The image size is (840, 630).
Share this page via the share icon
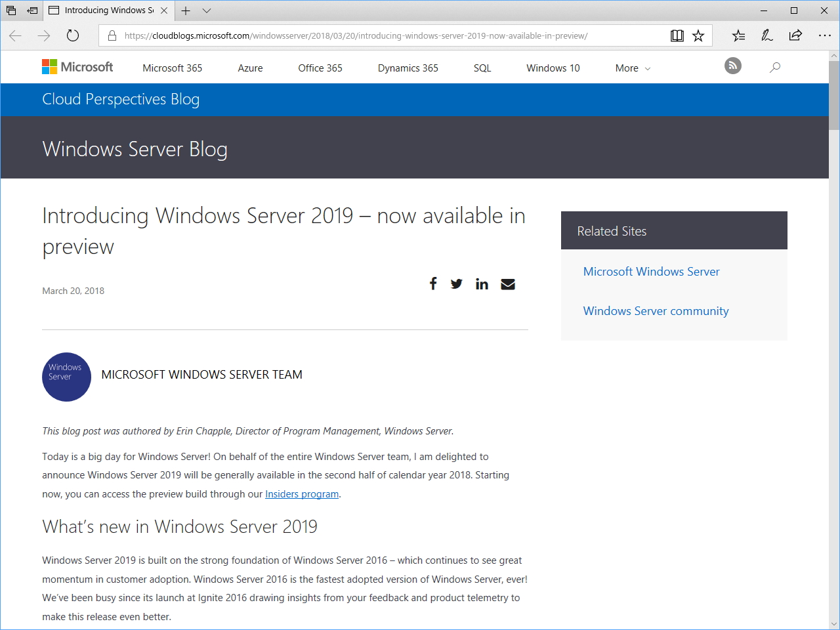pyautogui.click(x=794, y=35)
